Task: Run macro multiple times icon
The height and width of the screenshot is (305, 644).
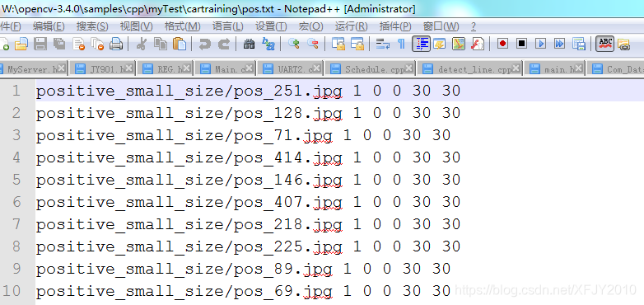Action: (559, 44)
